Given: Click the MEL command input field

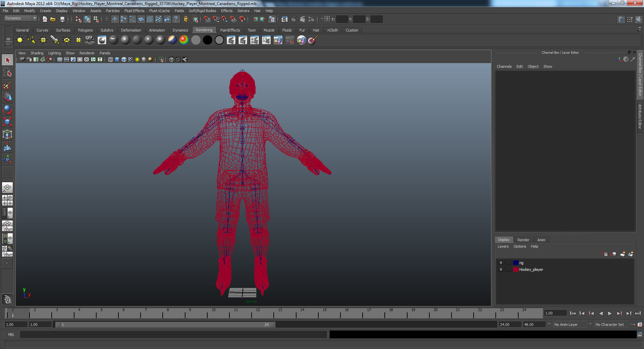Looking at the screenshot, I should (173, 335).
